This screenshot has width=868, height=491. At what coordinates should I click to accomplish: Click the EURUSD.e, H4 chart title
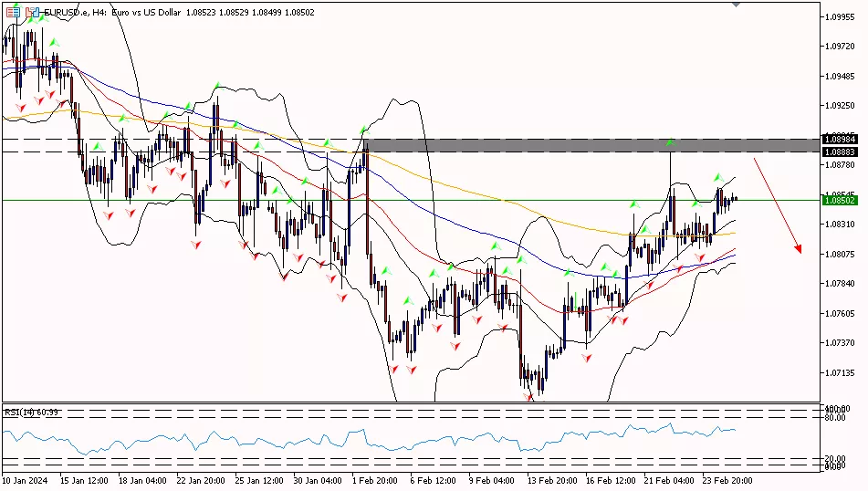point(78,13)
